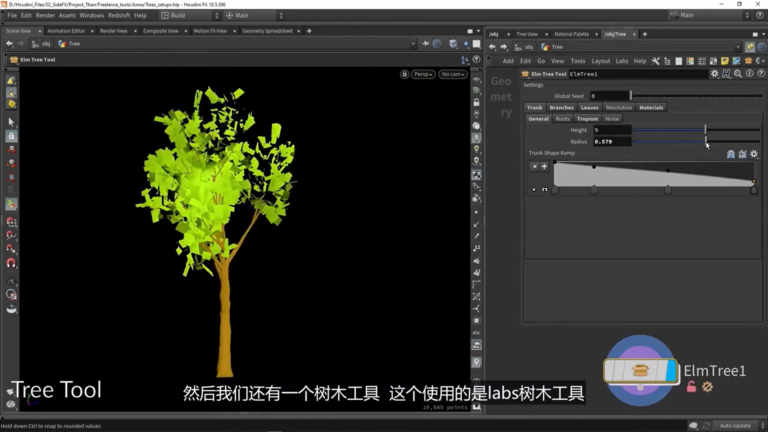Show node info with the i icon
Viewport: 768px width, 432px height.
749,74
